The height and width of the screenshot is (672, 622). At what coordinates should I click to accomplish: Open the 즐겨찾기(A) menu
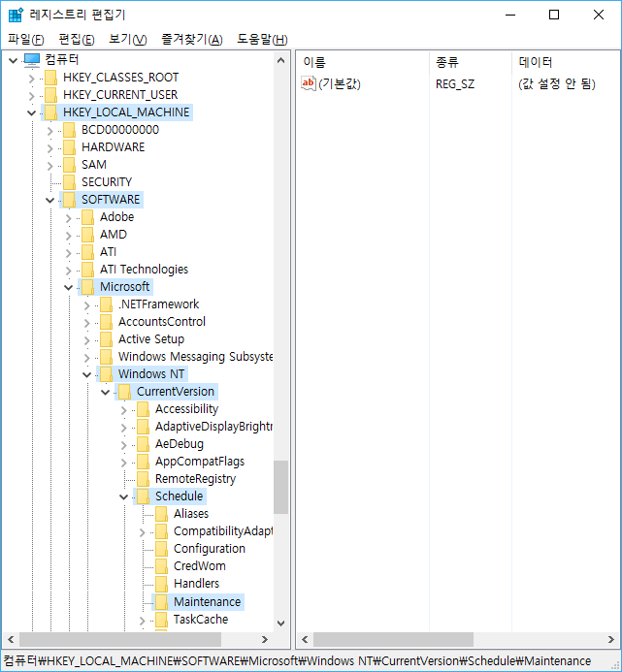[x=192, y=40]
